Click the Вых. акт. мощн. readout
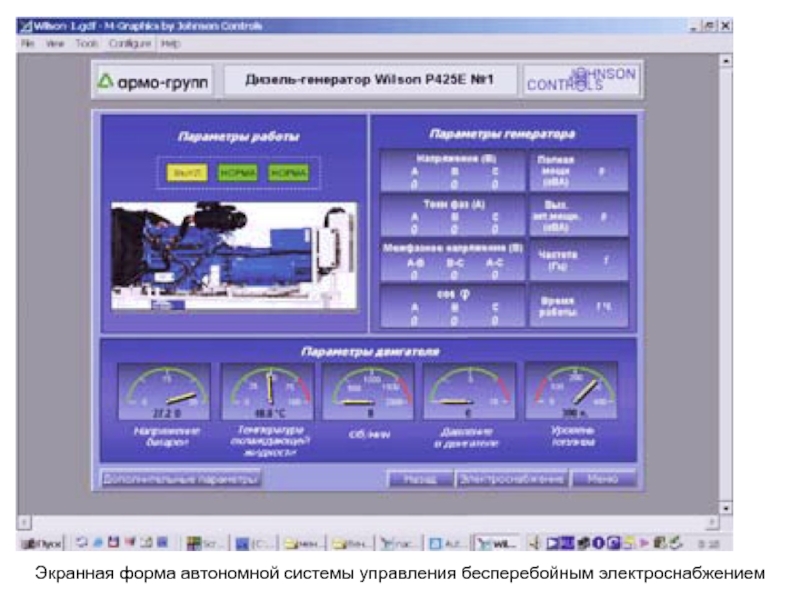This screenshot has height=600, width=800. click(x=579, y=216)
